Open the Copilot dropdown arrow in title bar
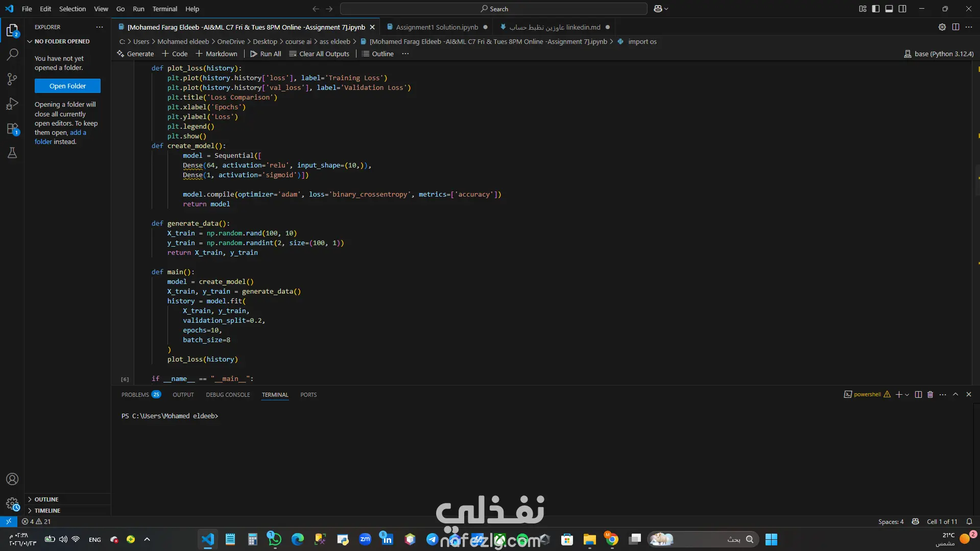The height and width of the screenshot is (551, 980). click(x=666, y=9)
